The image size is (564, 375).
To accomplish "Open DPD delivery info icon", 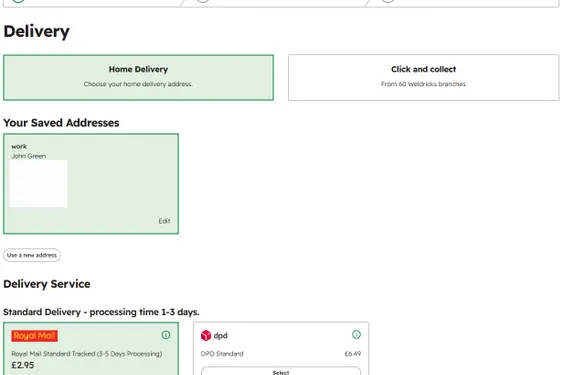I will (356, 334).
